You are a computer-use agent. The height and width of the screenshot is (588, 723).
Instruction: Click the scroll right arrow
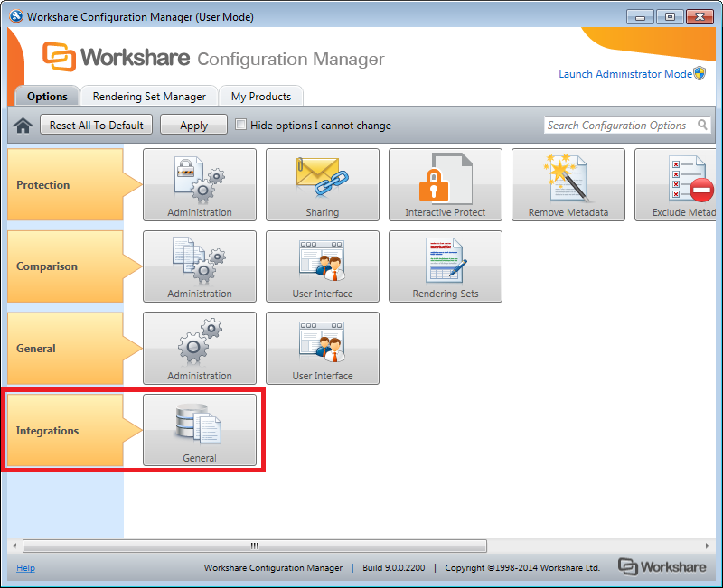[x=708, y=546]
